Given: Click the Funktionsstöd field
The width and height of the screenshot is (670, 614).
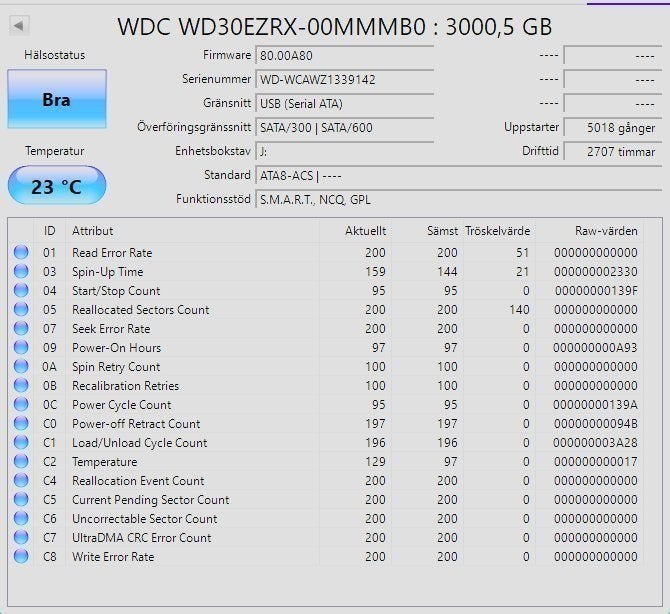Looking at the screenshot, I should click(458, 200).
